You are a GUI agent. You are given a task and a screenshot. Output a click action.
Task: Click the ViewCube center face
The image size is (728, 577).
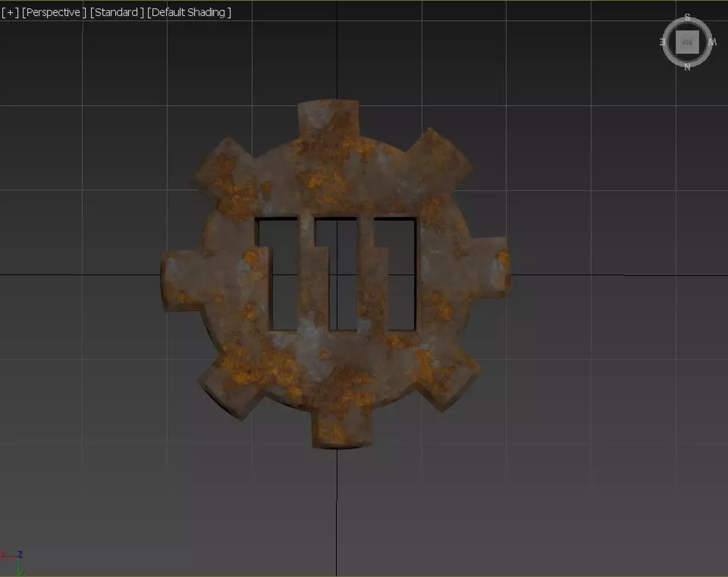(x=687, y=42)
